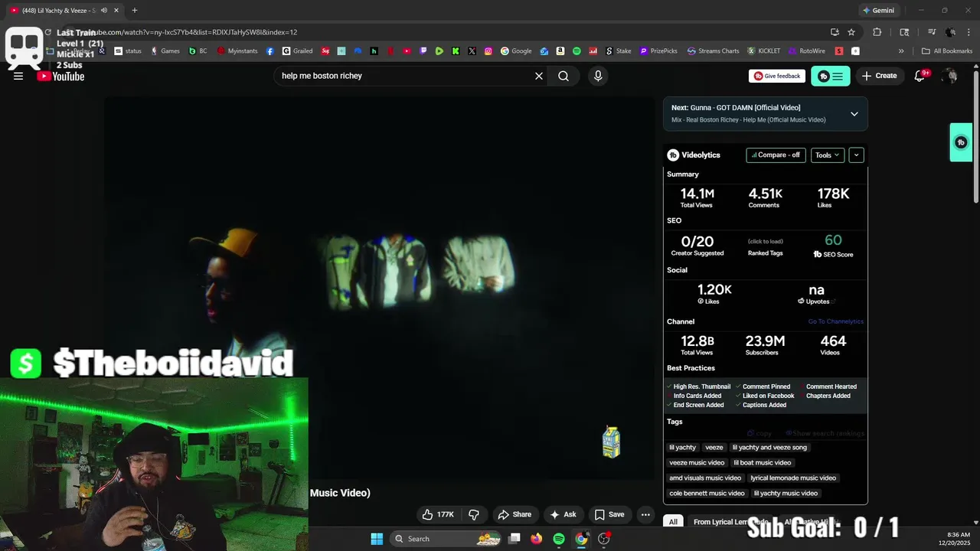Image resolution: width=980 pixels, height=551 pixels.
Task: Click the "lyrical lemonade music video" tag
Action: coord(793,478)
